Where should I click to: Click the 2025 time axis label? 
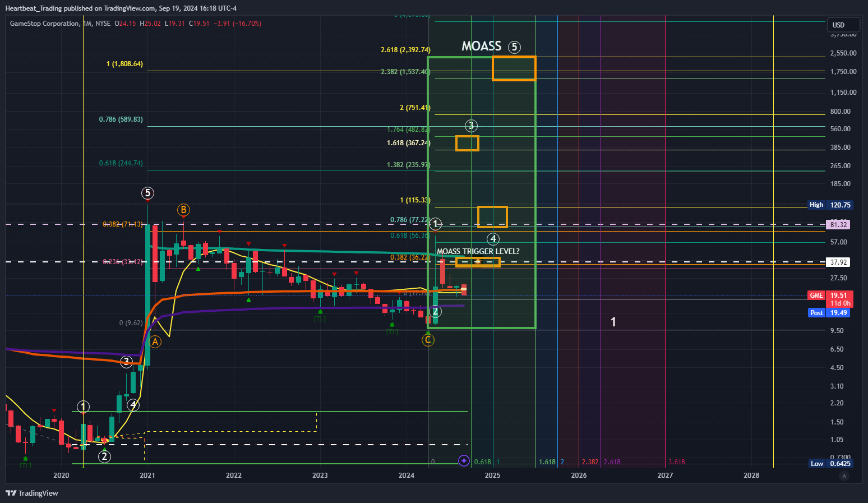tap(492, 476)
